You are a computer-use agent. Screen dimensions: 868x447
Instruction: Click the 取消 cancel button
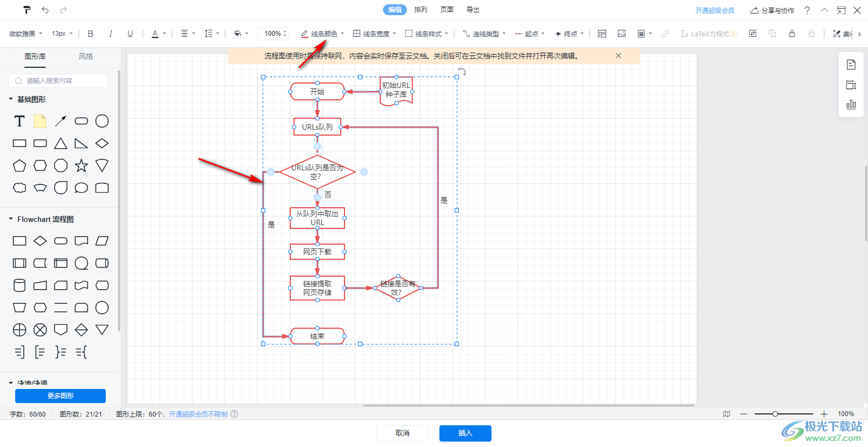pyautogui.click(x=403, y=433)
